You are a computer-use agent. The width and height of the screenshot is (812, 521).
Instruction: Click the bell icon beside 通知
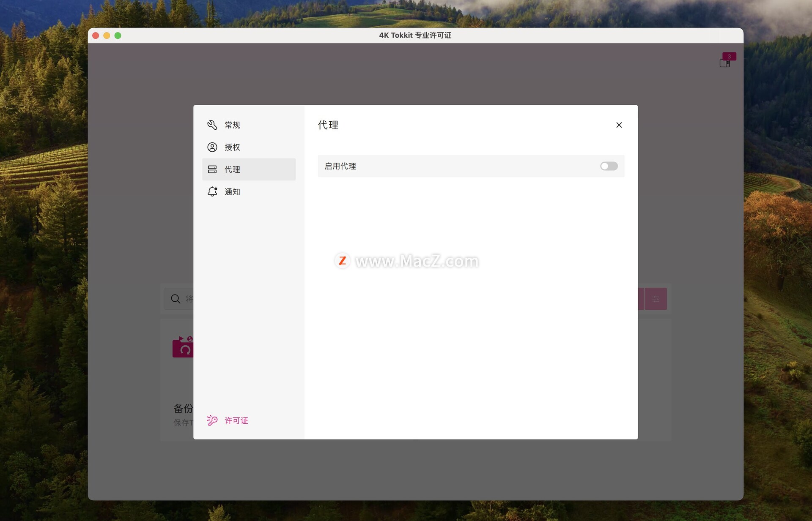(x=212, y=192)
